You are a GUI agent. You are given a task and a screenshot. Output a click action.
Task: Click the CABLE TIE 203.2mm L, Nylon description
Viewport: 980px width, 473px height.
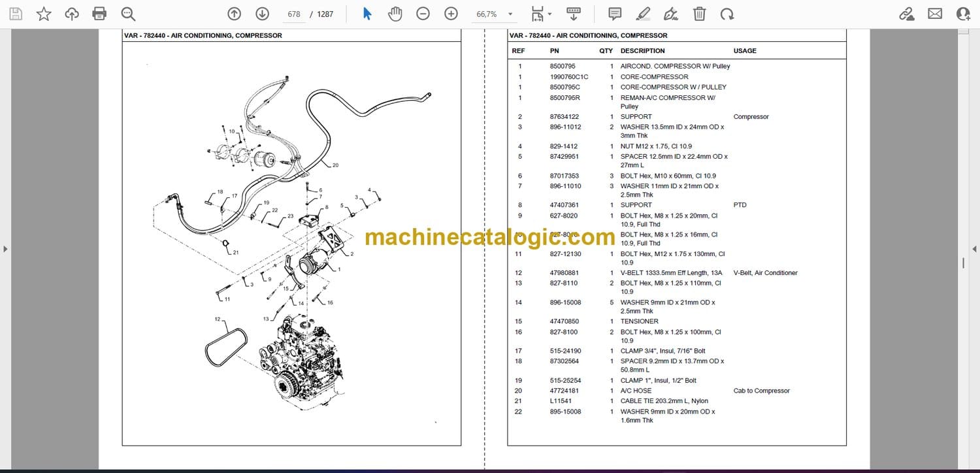(664, 401)
